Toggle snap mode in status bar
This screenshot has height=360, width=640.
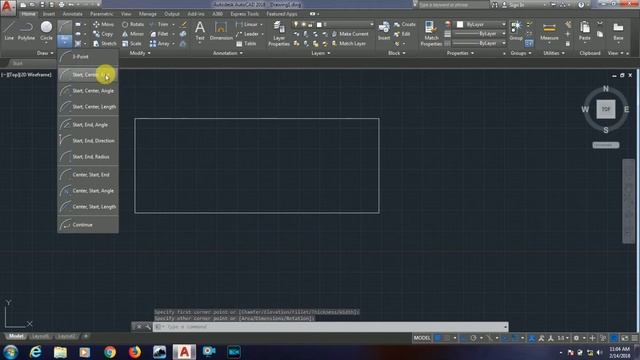[x=447, y=338]
